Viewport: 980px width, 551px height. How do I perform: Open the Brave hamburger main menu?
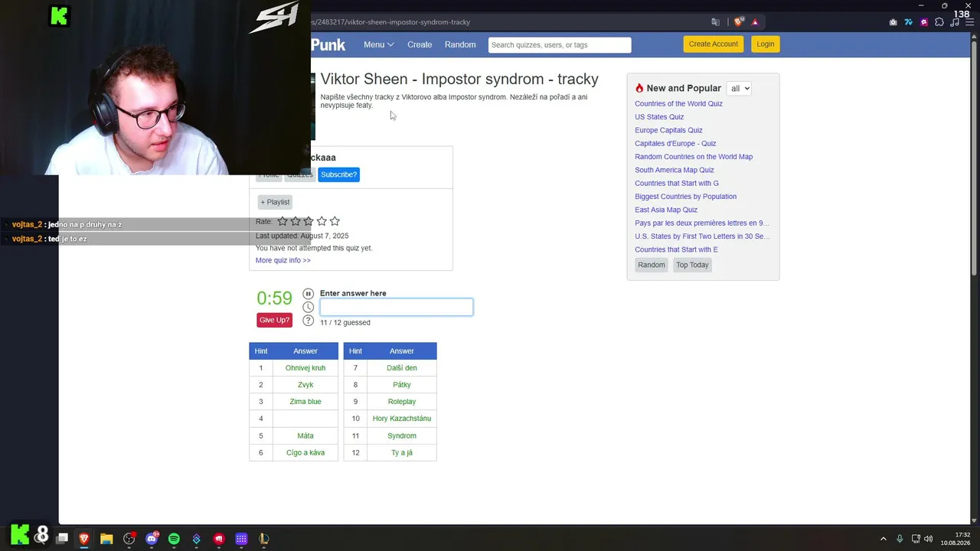coord(969,22)
